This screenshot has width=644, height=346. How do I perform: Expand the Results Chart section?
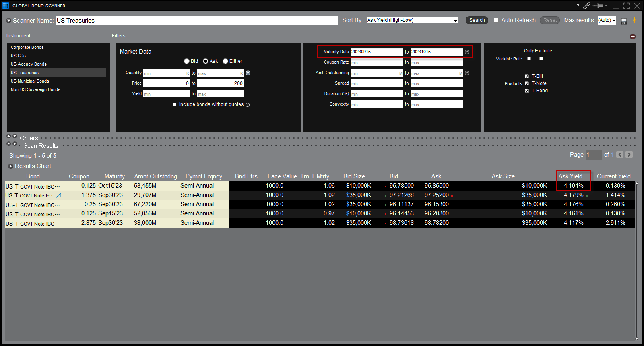[11, 166]
